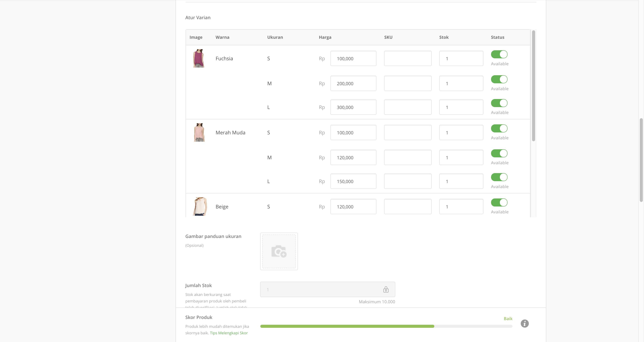Edit the stock field for Fuchsia S
The height and width of the screenshot is (342, 644).
[x=461, y=58]
